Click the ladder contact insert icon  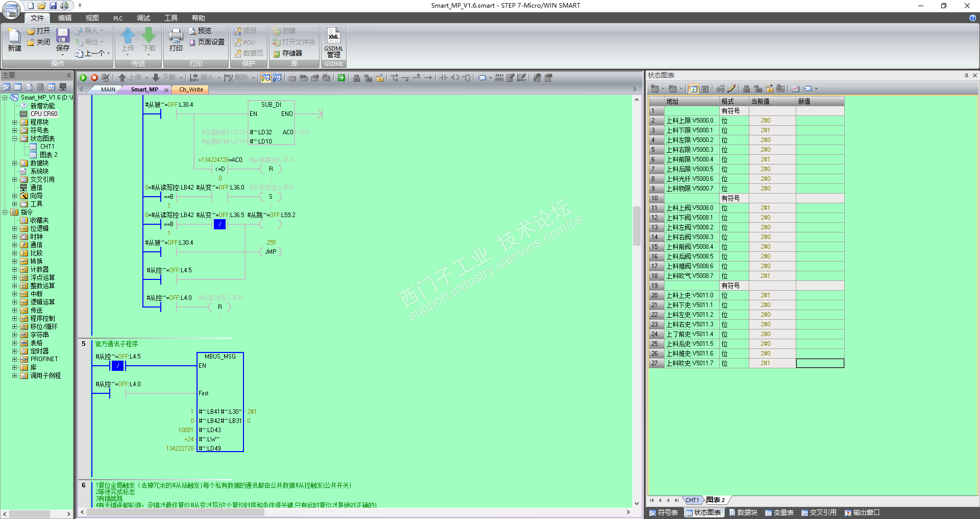tap(443, 78)
